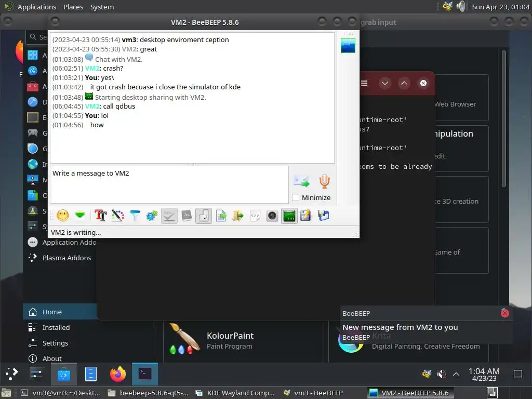532x399 pixels.
Task: Launch Firefox from the KDE panel
Action: click(118, 374)
